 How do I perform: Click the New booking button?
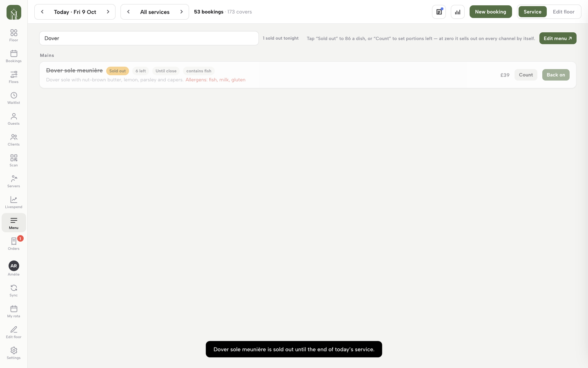pos(490,12)
